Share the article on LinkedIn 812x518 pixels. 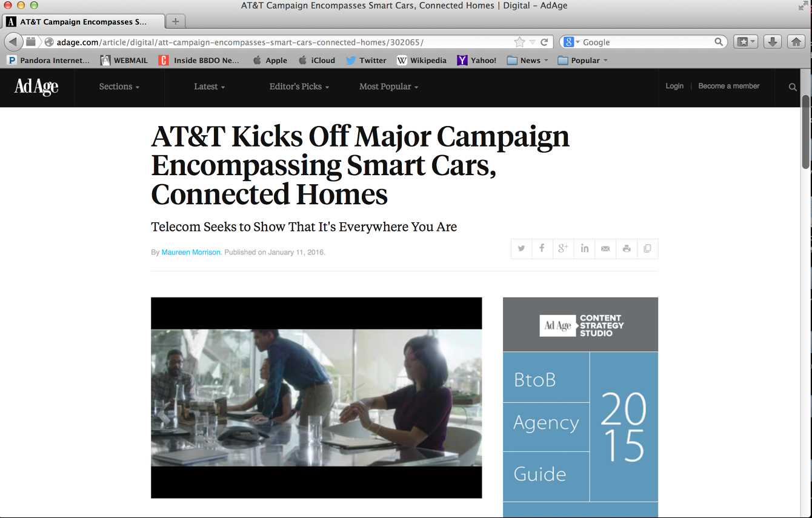[584, 248]
